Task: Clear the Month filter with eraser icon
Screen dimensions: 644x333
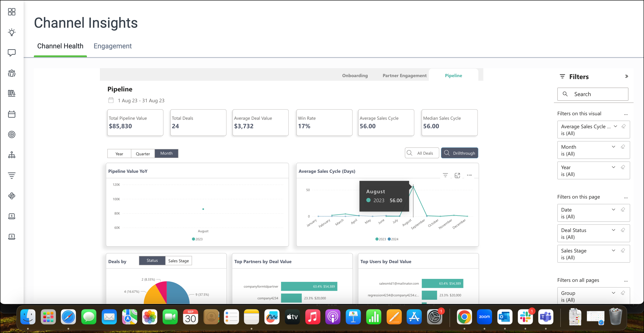Action: (x=623, y=147)
